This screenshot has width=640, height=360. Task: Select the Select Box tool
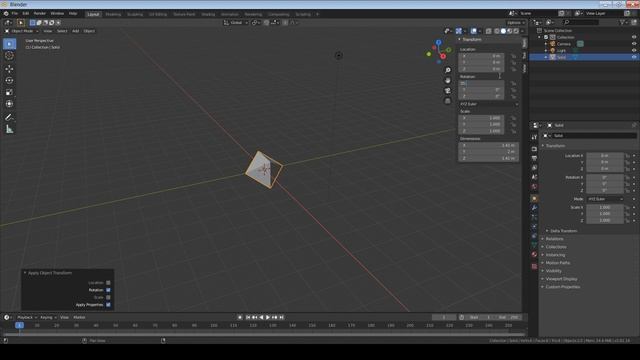[9, 44]
